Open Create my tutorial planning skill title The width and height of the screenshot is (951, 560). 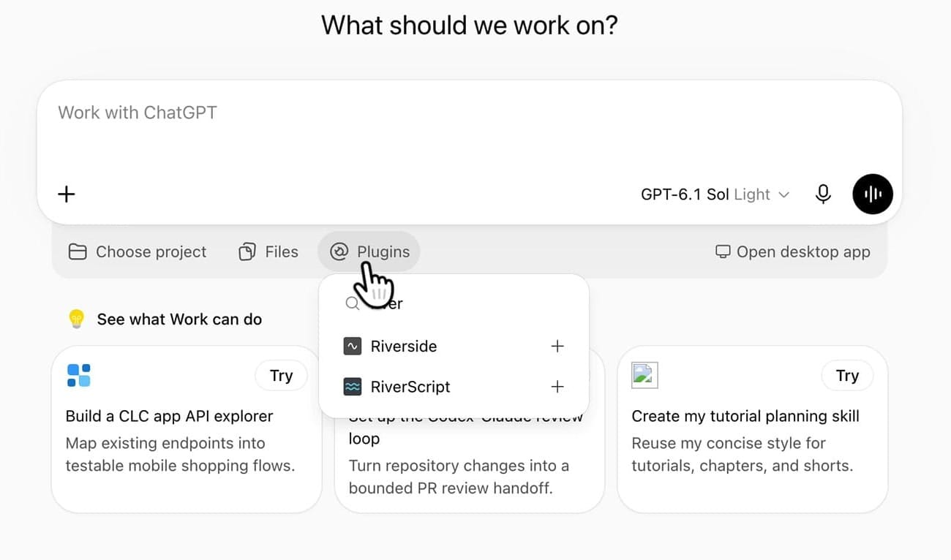[x=745, y=417]
